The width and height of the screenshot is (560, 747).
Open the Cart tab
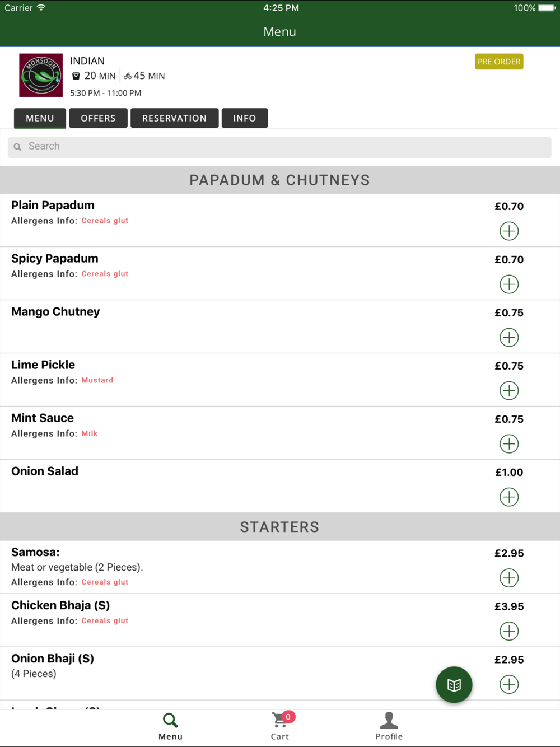tap(280, 726)
